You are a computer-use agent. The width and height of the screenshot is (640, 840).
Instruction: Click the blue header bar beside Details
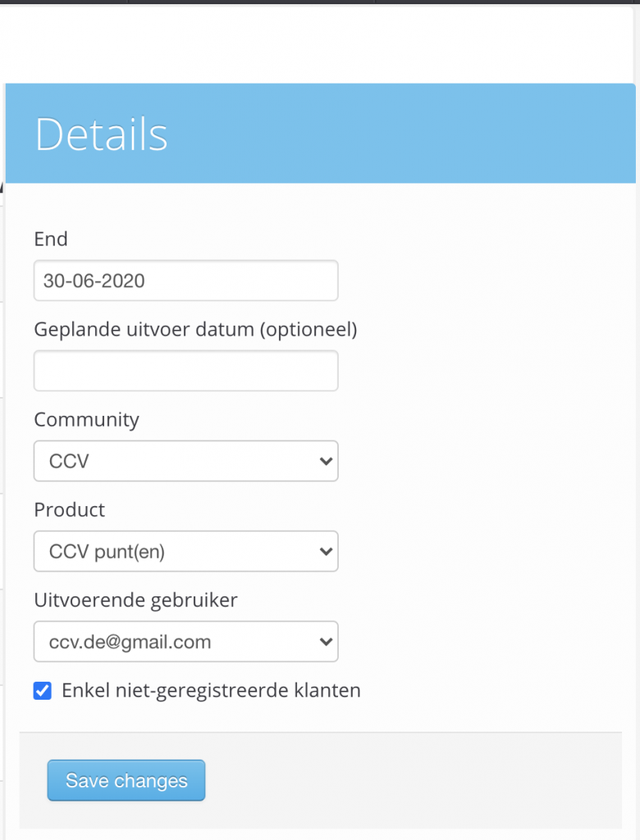click(x=402, y=134)
